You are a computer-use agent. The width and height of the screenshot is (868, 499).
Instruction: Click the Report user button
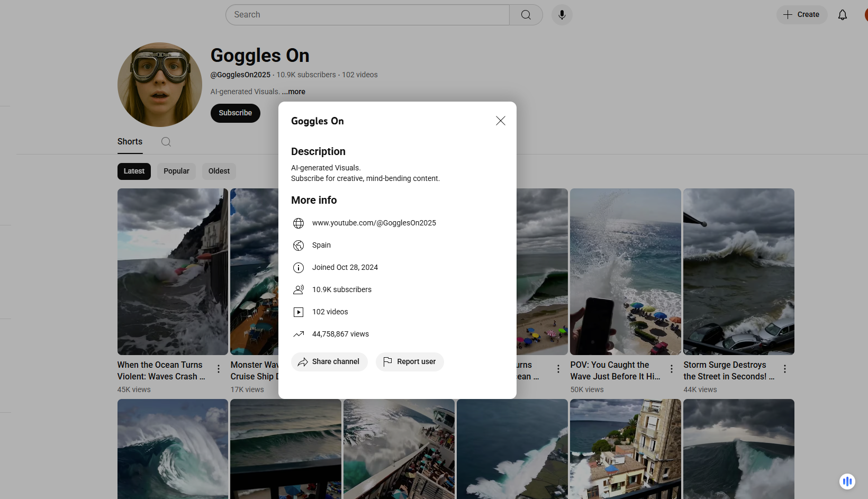[410, 362]
